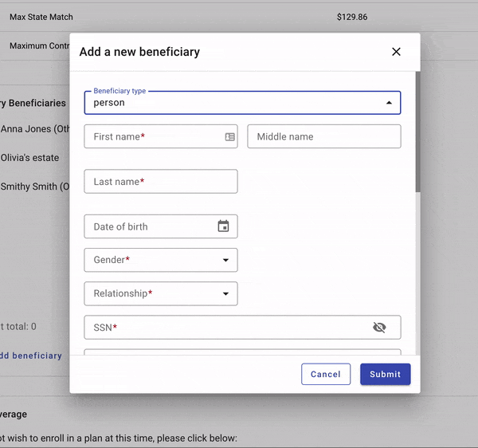
Task: Open the Date of birth calendar picker
Action: click(x=223, y=226)
